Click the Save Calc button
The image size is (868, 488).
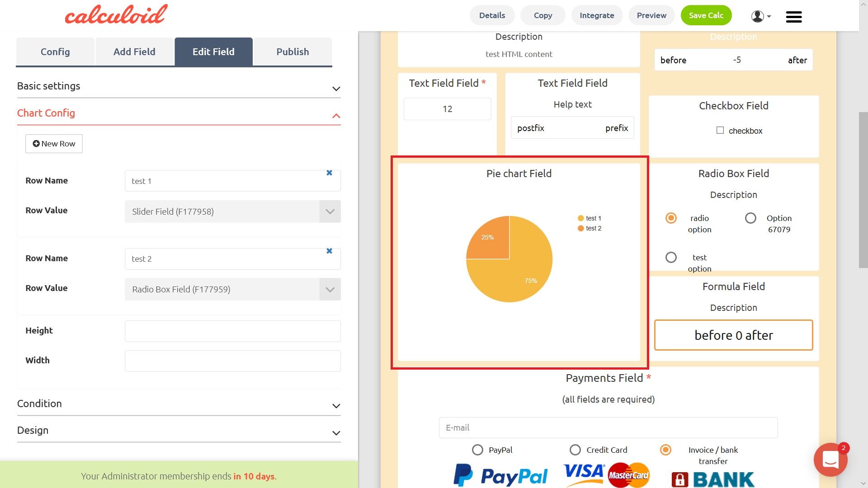pos(706,15)
